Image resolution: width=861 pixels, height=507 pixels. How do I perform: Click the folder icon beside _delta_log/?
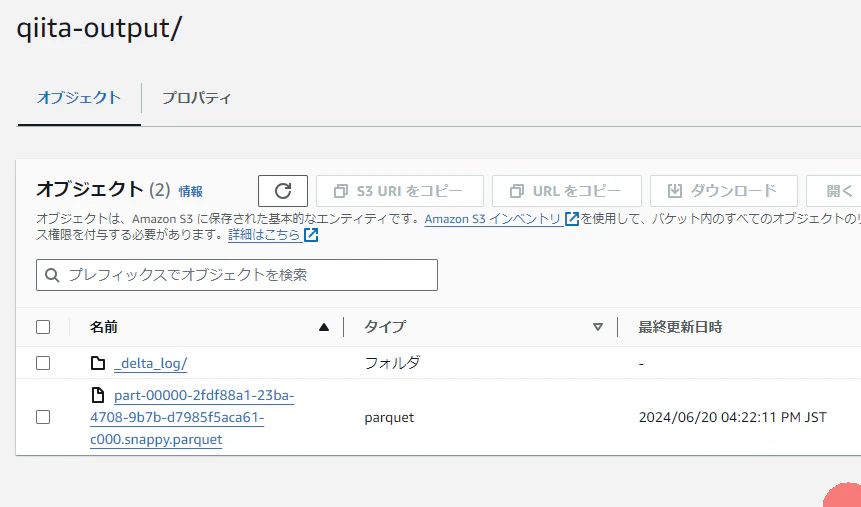click(x=98, y=363)
